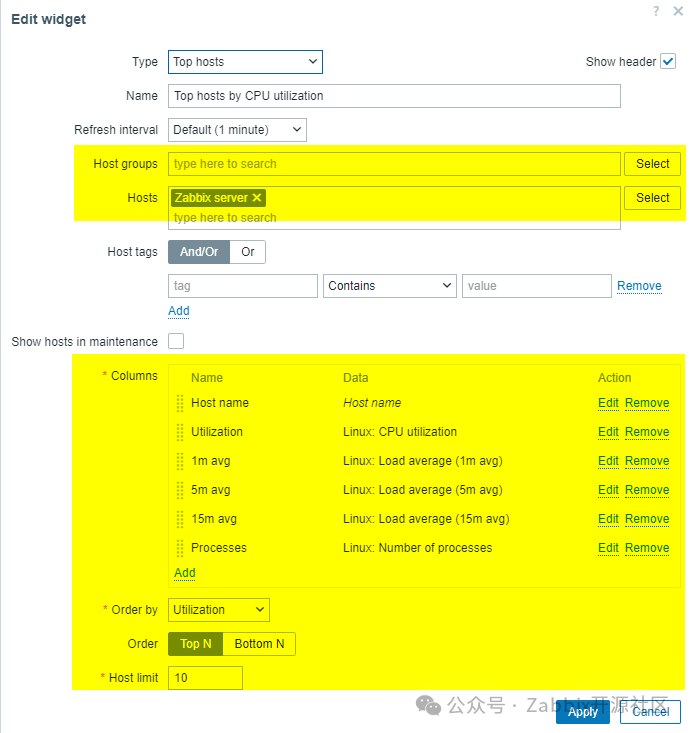Viewport: 691px width, 733px height.
Task: Focus the Host limit field
Action: (205, 678)
